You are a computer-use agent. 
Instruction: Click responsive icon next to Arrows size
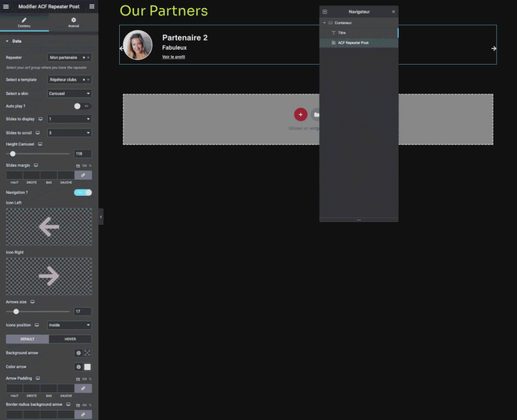coord(32,302)
